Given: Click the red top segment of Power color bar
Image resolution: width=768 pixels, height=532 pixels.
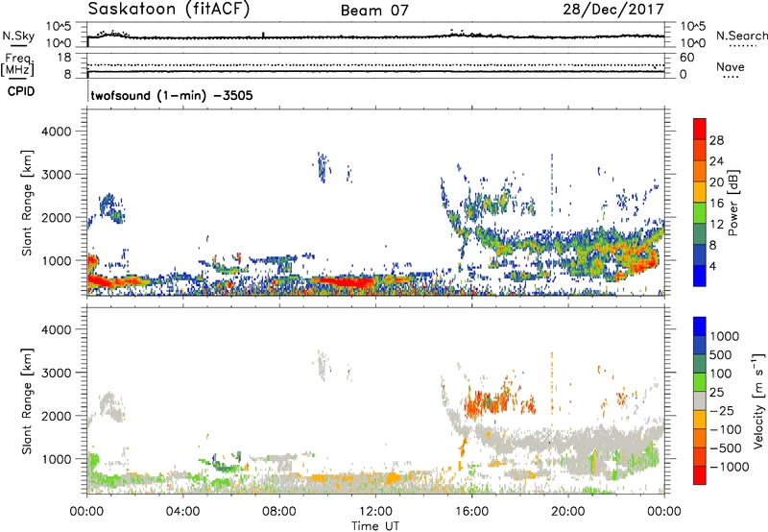Looking at the screenshot, I should (x=700, y=129).
